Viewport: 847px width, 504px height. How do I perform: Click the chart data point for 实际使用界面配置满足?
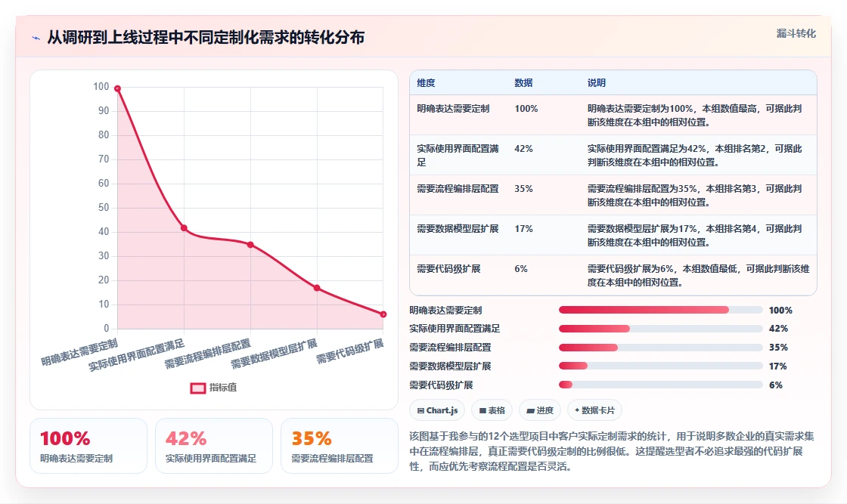point(185,228)
